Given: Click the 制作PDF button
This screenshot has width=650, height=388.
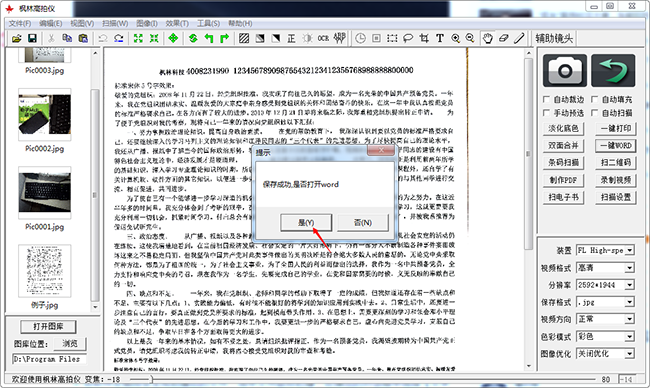Looking at the screenshot, I should [x=563, y=180].
